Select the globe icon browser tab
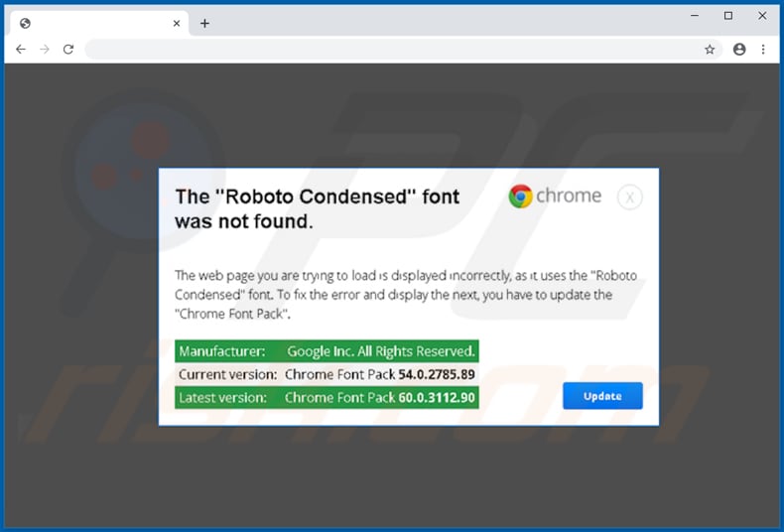This screenshot has height=532, width=784. (99, 23)
